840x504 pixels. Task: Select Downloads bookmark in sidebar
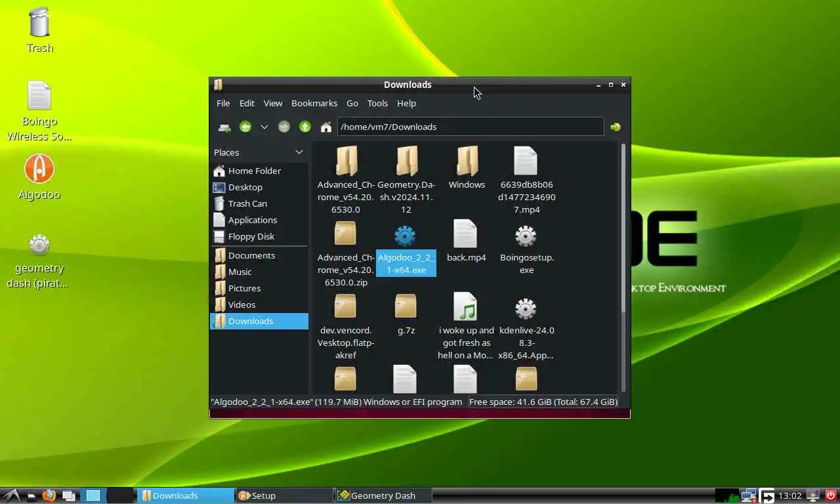point(259,321)
